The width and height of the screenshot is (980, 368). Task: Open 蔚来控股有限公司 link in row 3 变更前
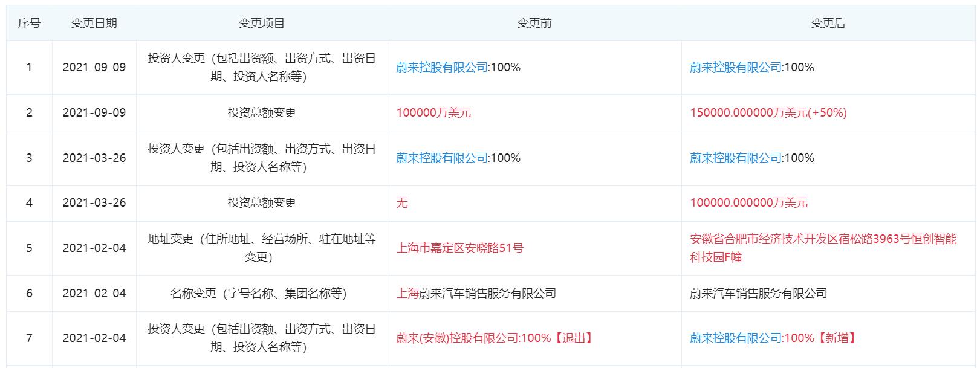coord(442,158)
